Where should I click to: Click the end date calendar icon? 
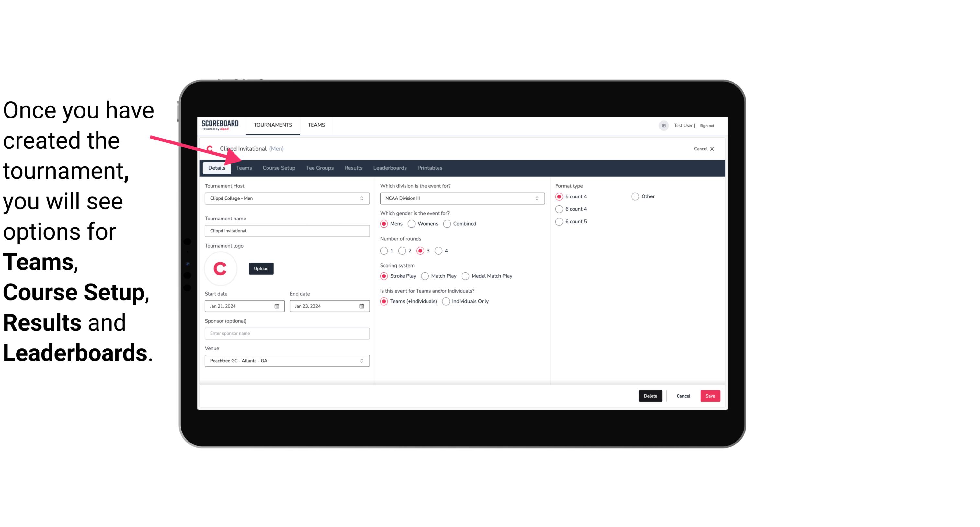pyautogui.click(x=362, y=306)
